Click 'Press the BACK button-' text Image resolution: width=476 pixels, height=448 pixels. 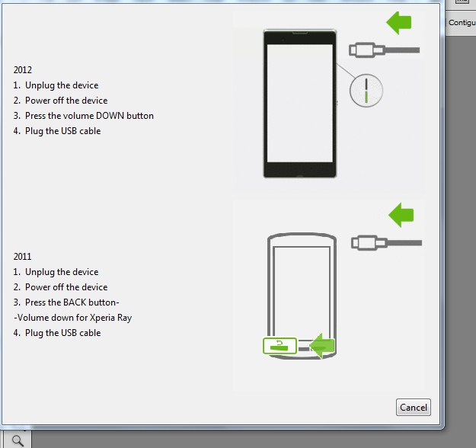[x=72, y=302]
